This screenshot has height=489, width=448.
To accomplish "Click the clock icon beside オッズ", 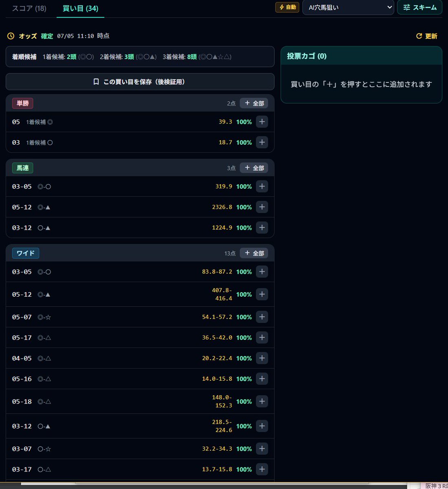I will click(11, 36).
